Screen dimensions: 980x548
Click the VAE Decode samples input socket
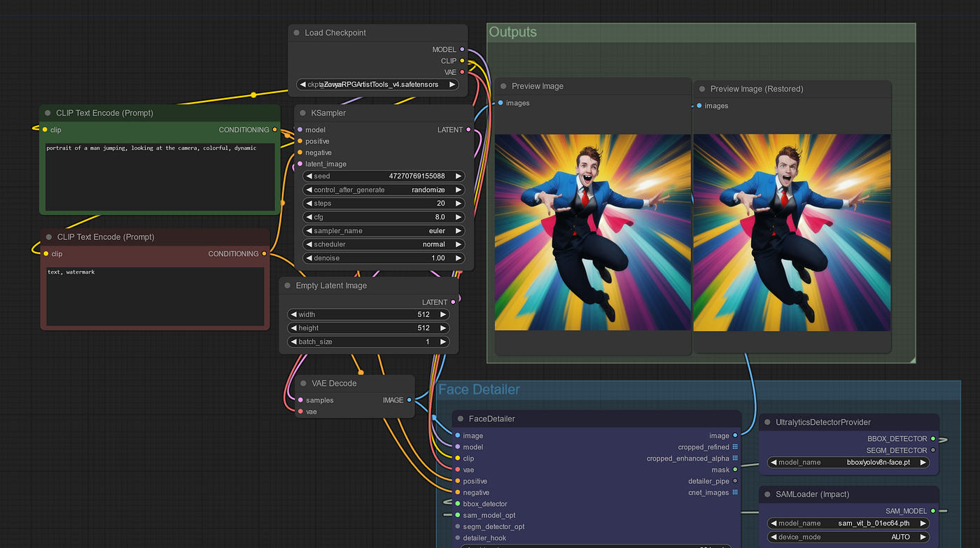300,400
